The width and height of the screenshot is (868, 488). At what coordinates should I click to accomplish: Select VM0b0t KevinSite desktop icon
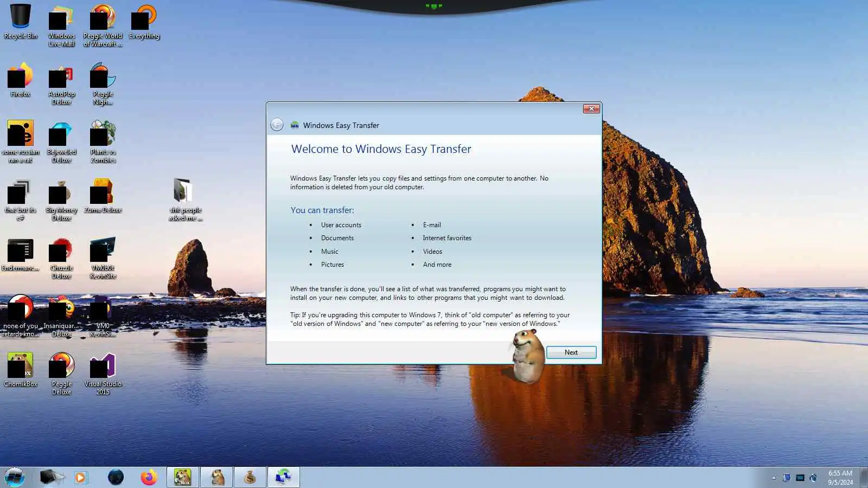point(103,258)
